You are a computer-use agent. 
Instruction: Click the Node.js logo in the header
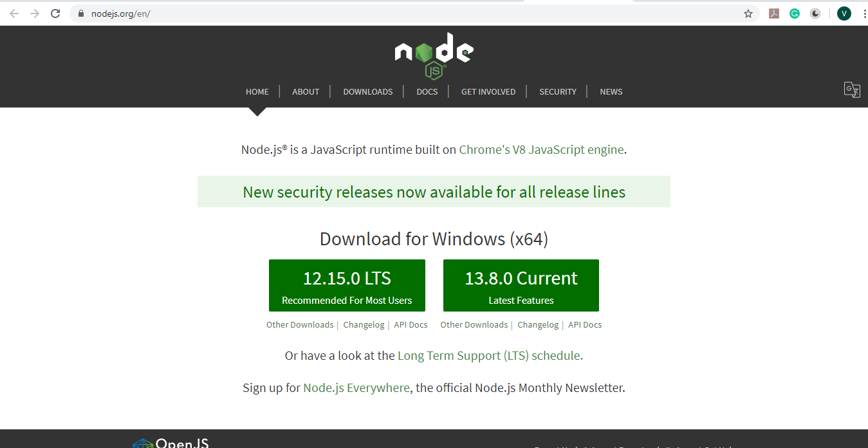434,55
